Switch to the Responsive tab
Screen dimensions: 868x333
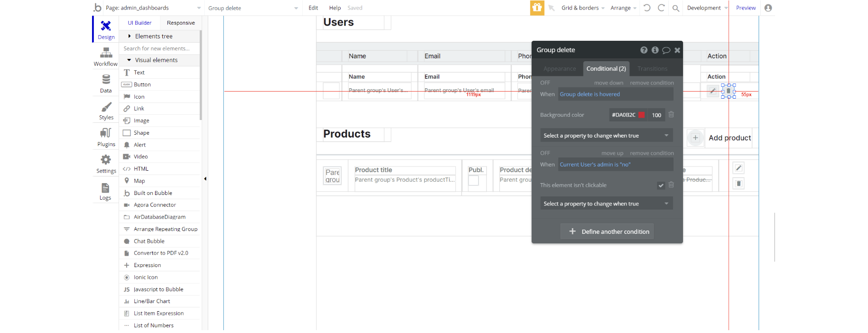point(181,23)
